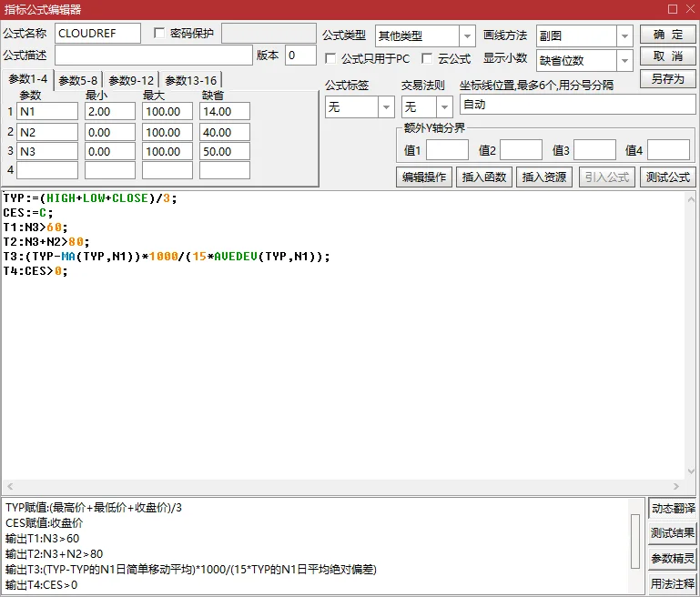Open the 用法注释 panel
The width and height of the screenshot is (700, 597).
click(x=673, y=583)
